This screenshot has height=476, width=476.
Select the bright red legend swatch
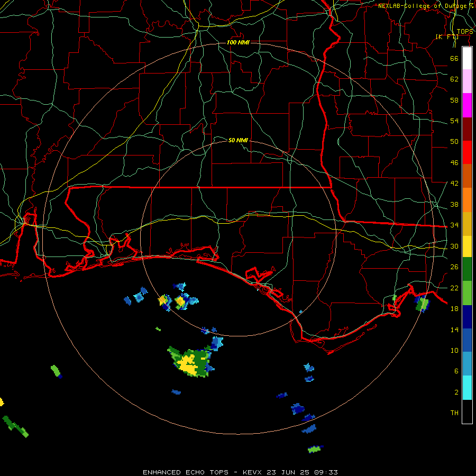[x=467, y=152]
